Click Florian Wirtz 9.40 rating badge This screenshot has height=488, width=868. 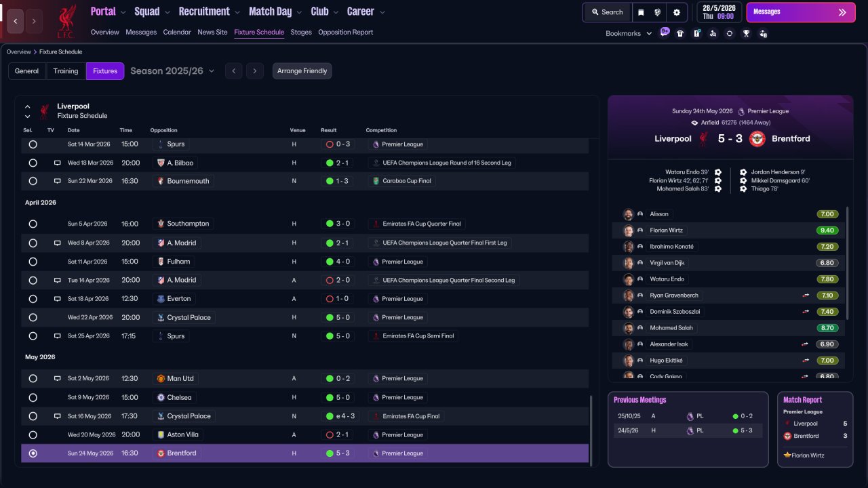[827, 230]
